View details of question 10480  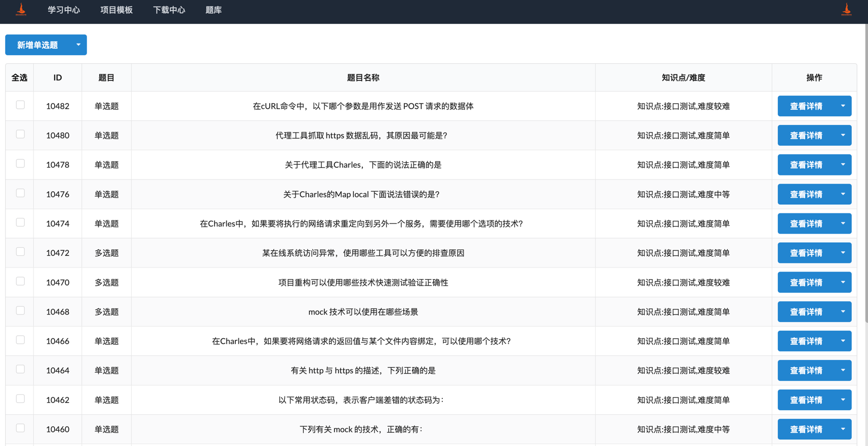[806, 136]
